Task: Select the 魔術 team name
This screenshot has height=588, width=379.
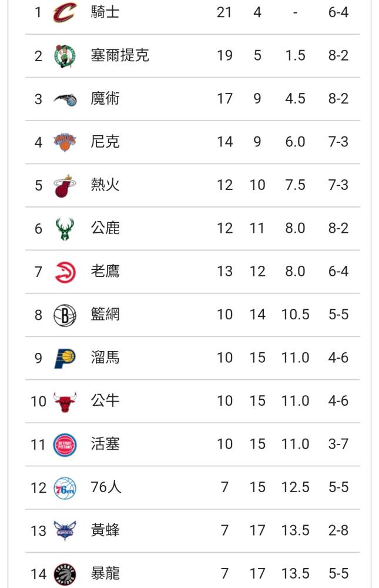Action: coord(105,99)
